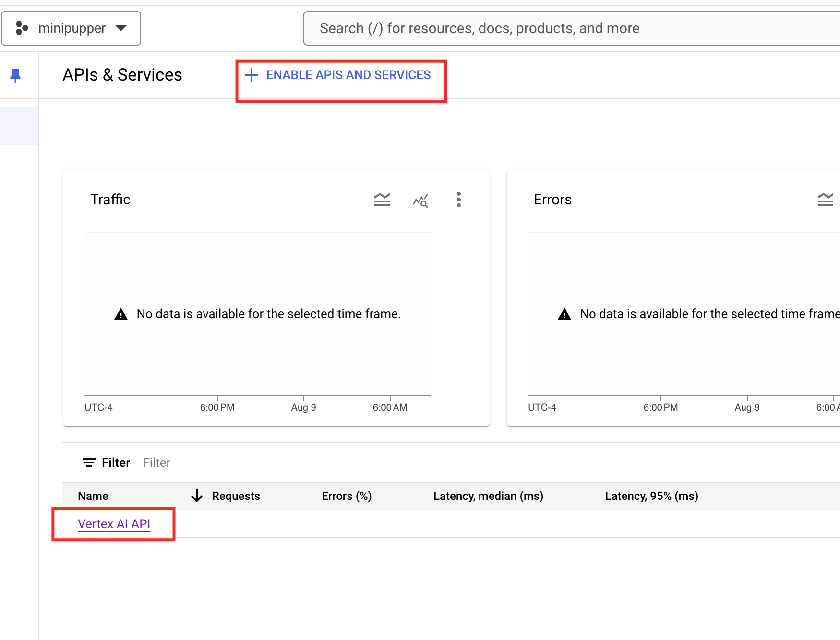
Task: Open the Traffic card three-dot menu
Action: 458,200
